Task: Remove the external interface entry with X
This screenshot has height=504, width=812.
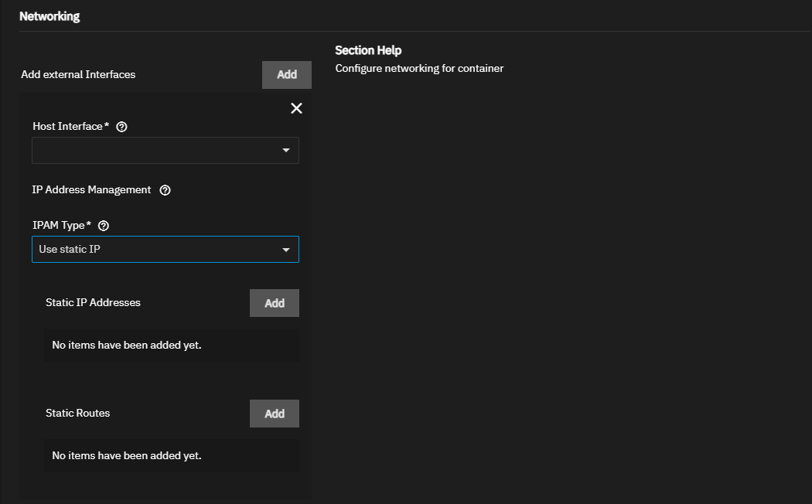Action: [x=296, y=108]
